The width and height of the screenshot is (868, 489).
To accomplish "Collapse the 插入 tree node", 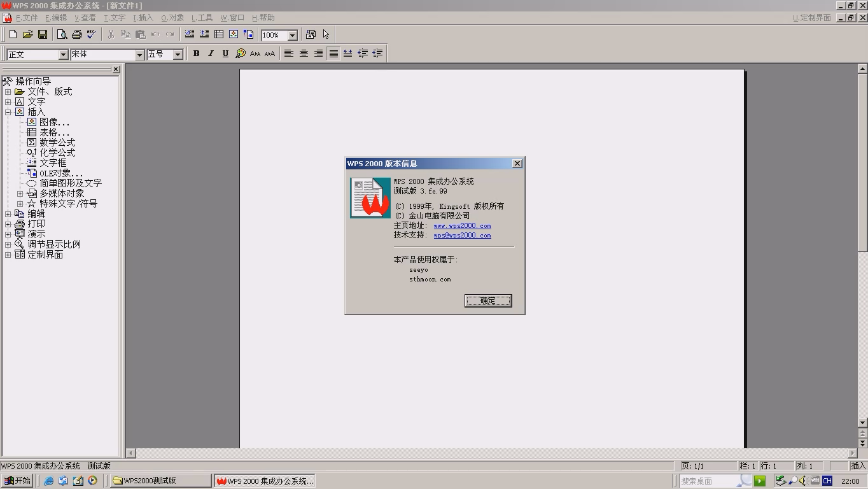I will click(8, 112).
